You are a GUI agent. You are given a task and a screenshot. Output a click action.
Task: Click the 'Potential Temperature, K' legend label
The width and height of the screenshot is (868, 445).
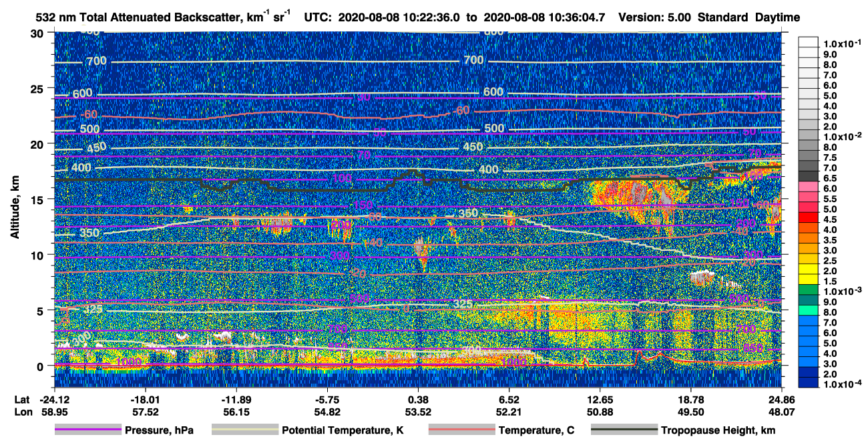pyautogui.click(x=343, y=430)
